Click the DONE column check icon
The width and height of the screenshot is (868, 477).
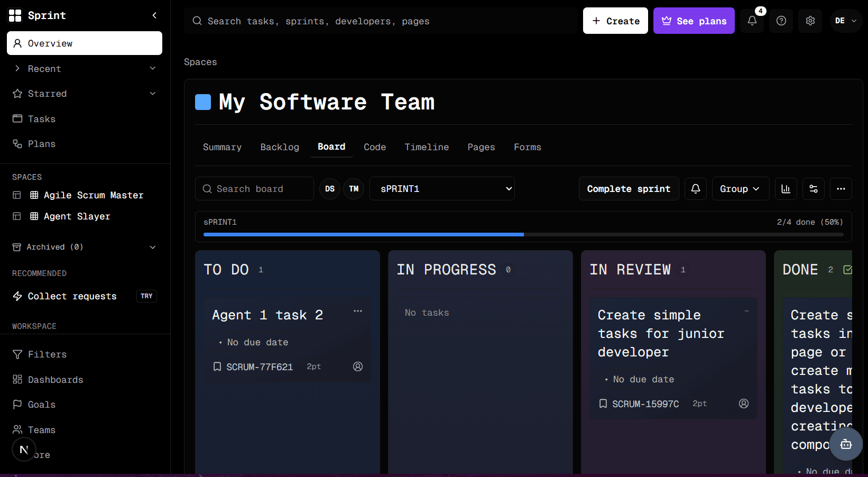(x=847, y=270)
